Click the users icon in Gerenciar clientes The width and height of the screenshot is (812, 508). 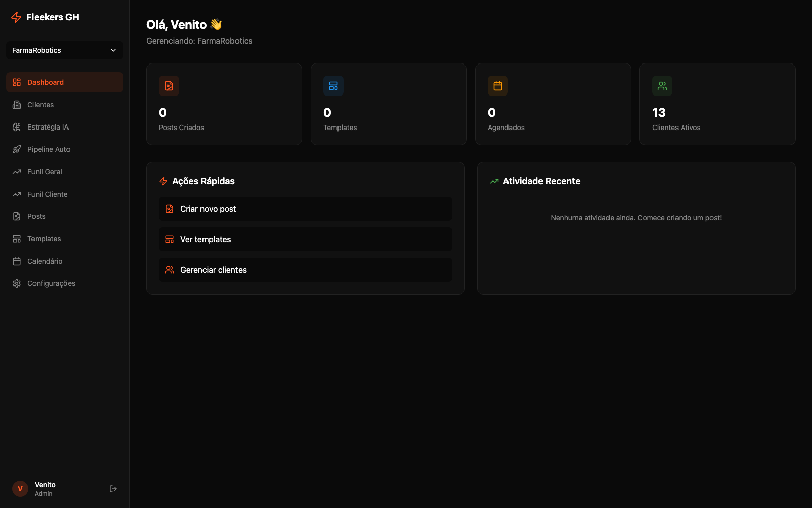(x=170, y=270)
